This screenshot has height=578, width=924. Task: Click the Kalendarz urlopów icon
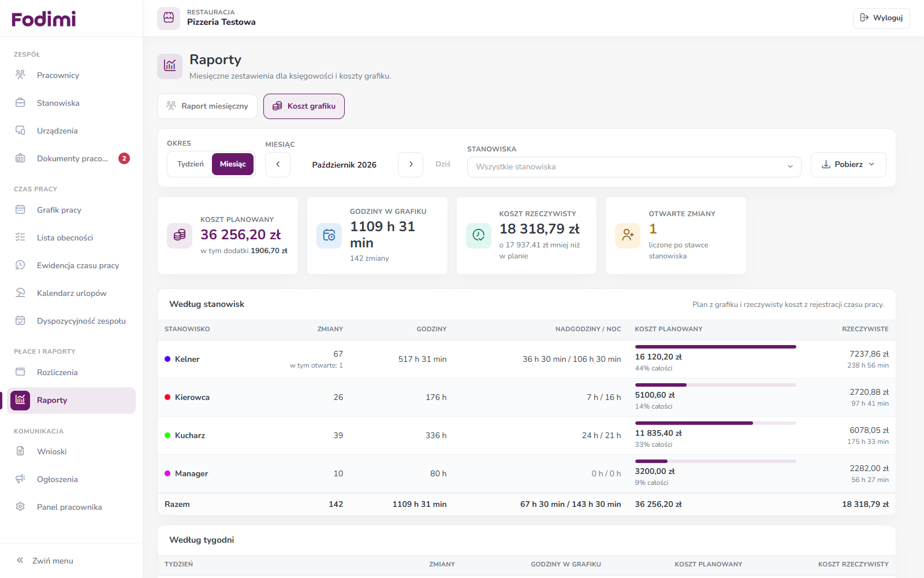pyautogui.click(x=20, y=292)
